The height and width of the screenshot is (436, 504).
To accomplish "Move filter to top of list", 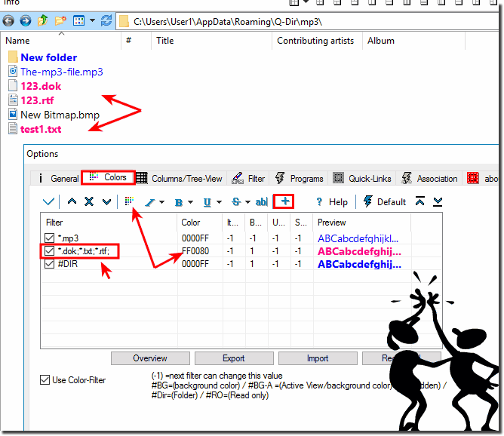I will (x=419, y=201).
